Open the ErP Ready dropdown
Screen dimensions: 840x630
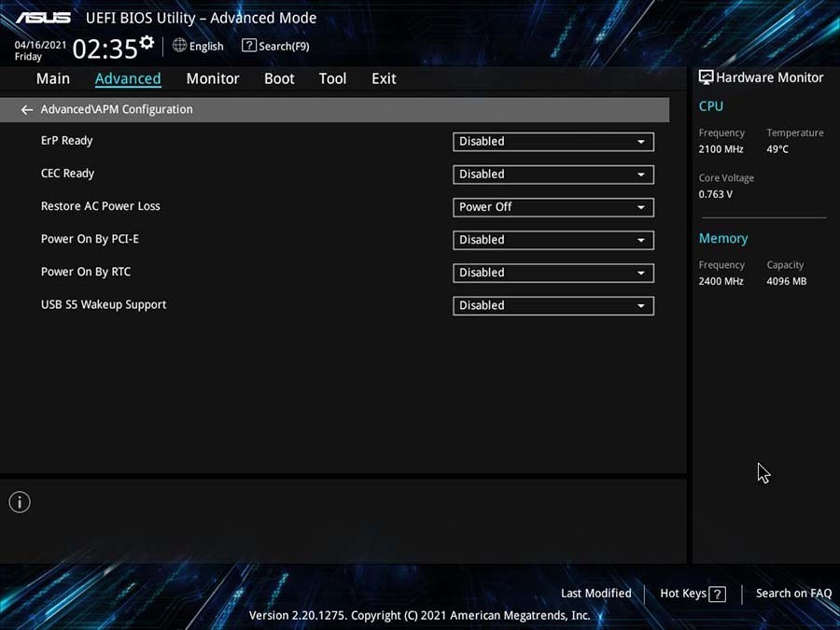553,142
